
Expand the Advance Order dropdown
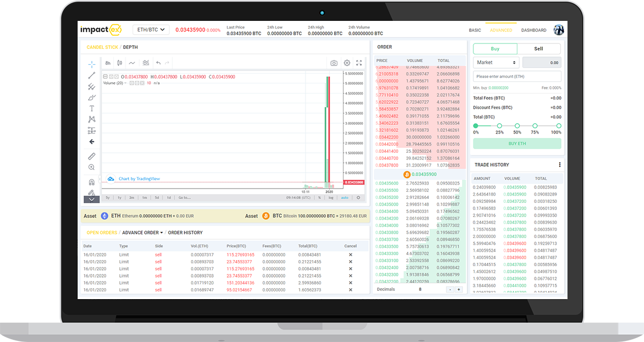pos(143,233)
